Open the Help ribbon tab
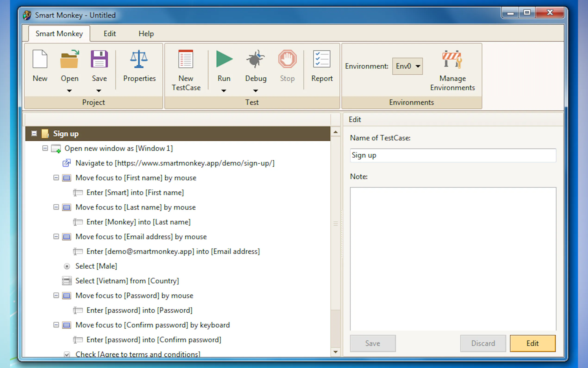The height and width of the screenshot is (368, 588). tap(146, 34)
